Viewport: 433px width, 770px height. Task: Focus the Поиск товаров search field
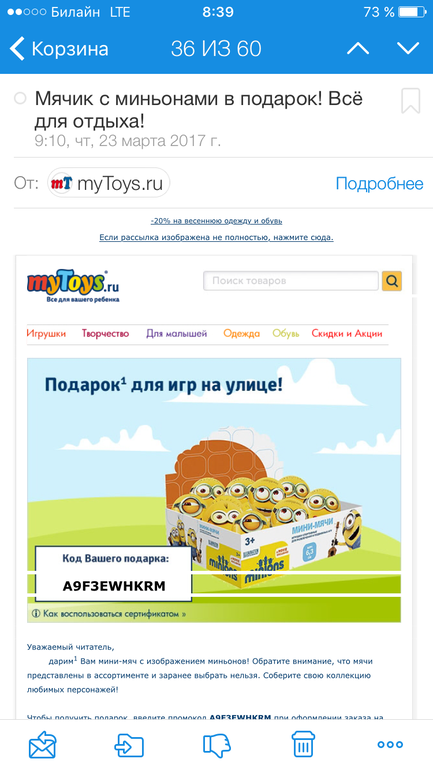point(291,281)
